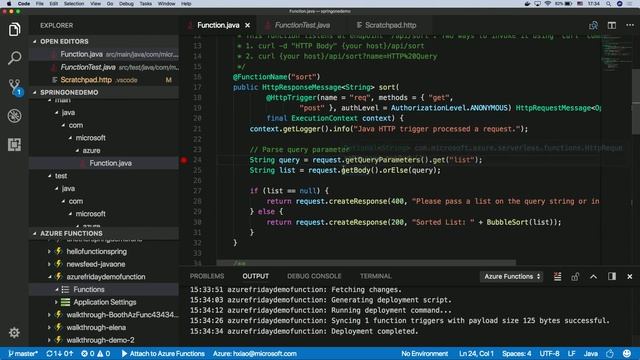Collapse the SPRINGONEDEMO section
The height and width of the screenshot is (360, 640).
click(x=35, y=93)
